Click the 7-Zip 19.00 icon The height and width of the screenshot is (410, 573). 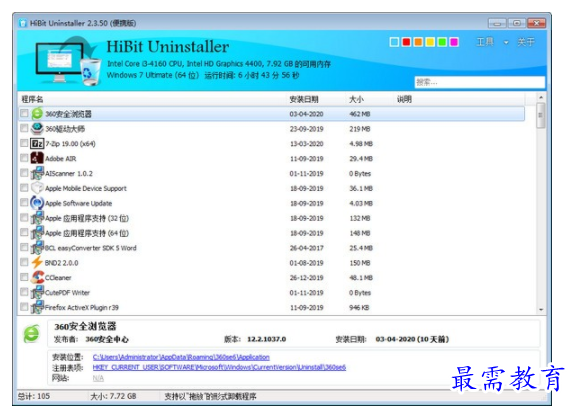pyautogui.click(x=37, y=144)
